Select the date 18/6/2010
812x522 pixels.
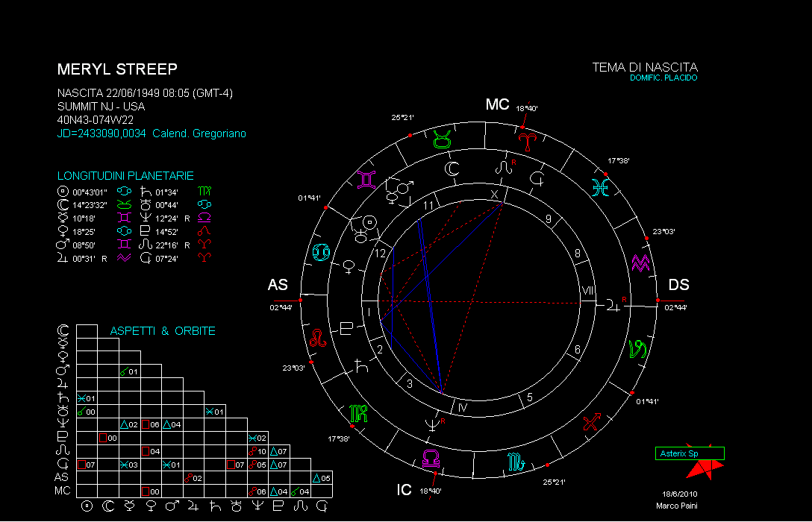pyautogui.click(x=679, y=494)
